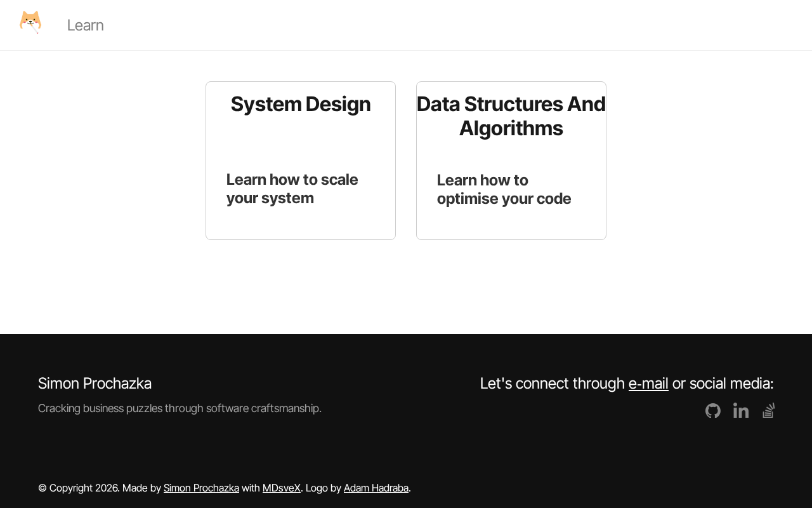
Task: Go to the Learn navigation item
Action: click(85, 25)
